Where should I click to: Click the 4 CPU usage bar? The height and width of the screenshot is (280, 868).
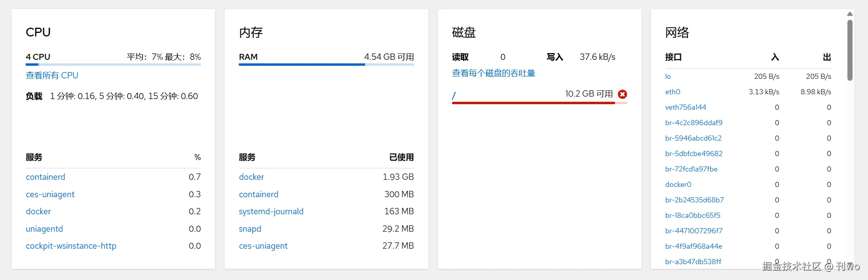tap(113, 65)
